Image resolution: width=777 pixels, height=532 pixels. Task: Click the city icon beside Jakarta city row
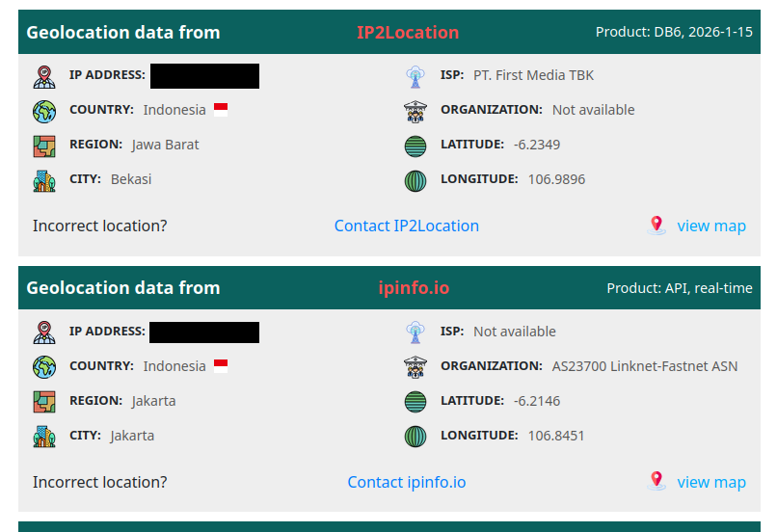coord(44,437)
